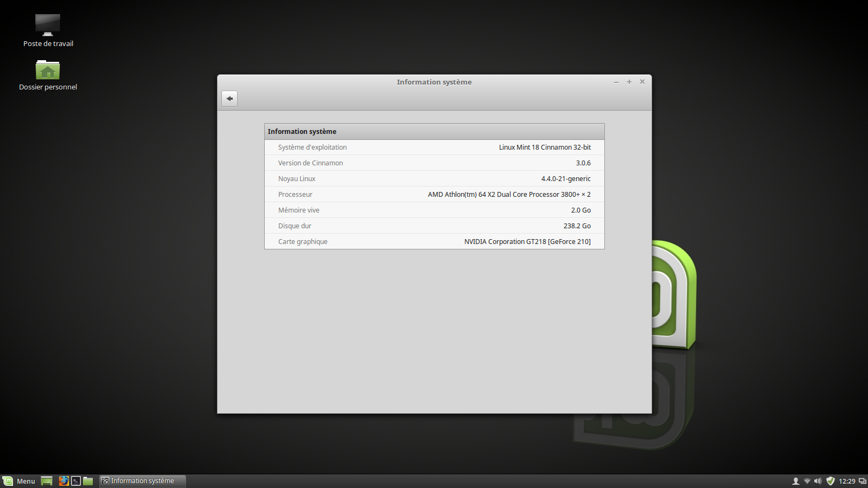Click the 4.4.0-21-generic kernel value
Viewport: 868px width, 488px height.
566,179
